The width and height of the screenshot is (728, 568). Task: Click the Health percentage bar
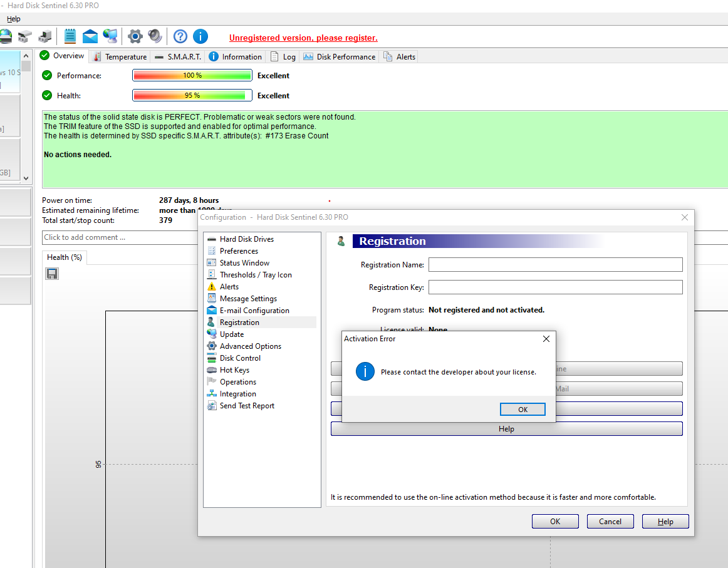pyautogui.click(x=192, y=96)
